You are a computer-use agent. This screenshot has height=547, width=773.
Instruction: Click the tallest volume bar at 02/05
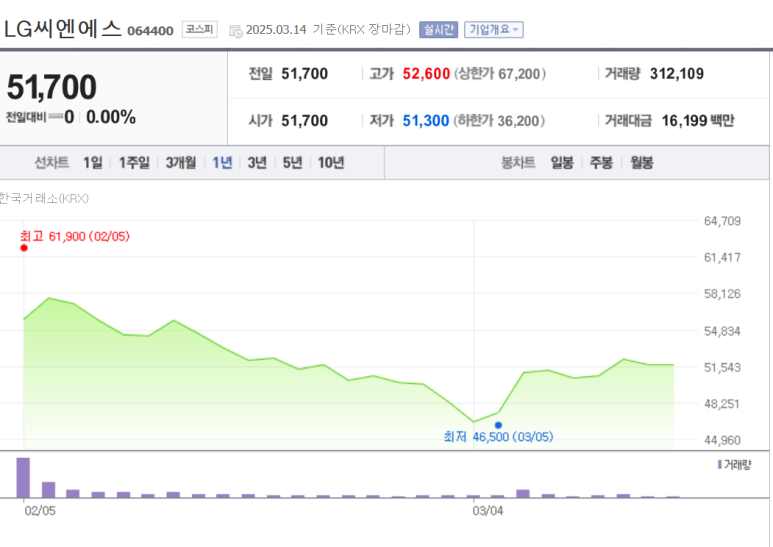tap(23, 478)
